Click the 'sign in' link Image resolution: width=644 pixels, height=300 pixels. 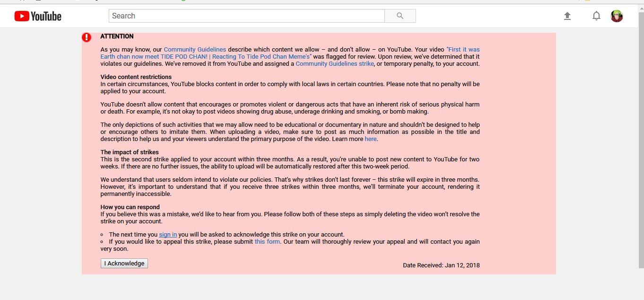point(168,234)
